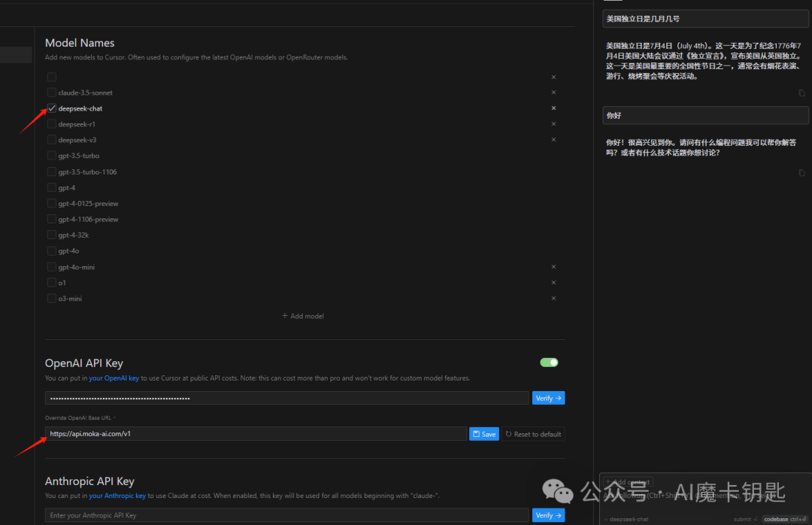Open the 'your OpenAI key' link
Viewport: 812px width, 525px height.
[114, 378]
